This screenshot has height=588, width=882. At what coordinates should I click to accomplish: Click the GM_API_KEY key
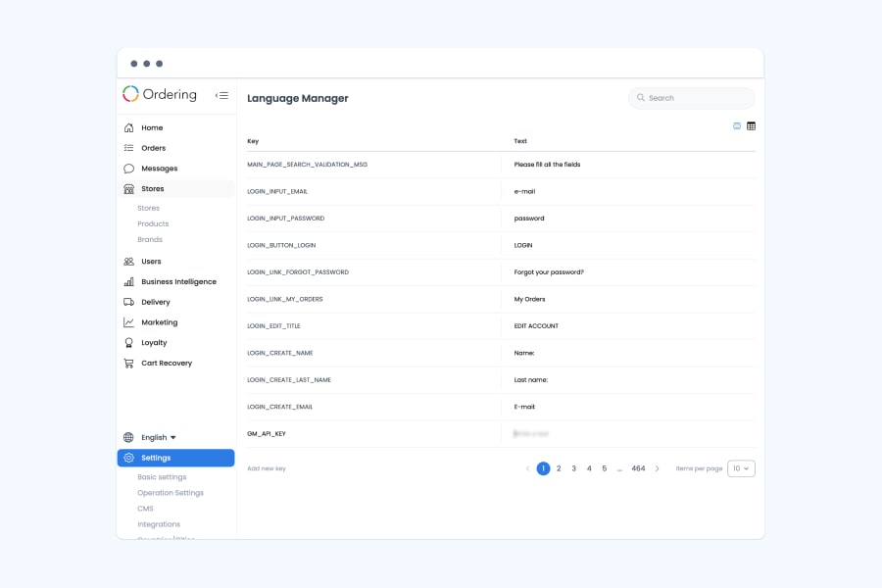tap(266, 434)
